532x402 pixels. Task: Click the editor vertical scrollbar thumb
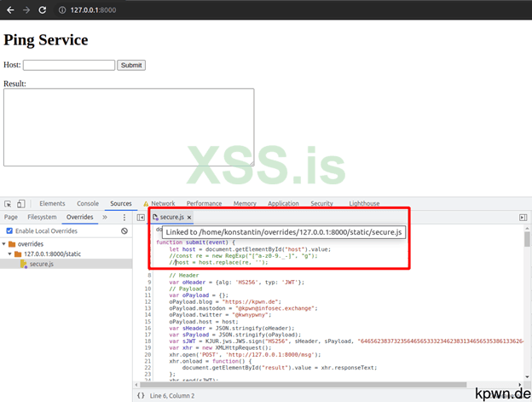(x=527, y=239)
